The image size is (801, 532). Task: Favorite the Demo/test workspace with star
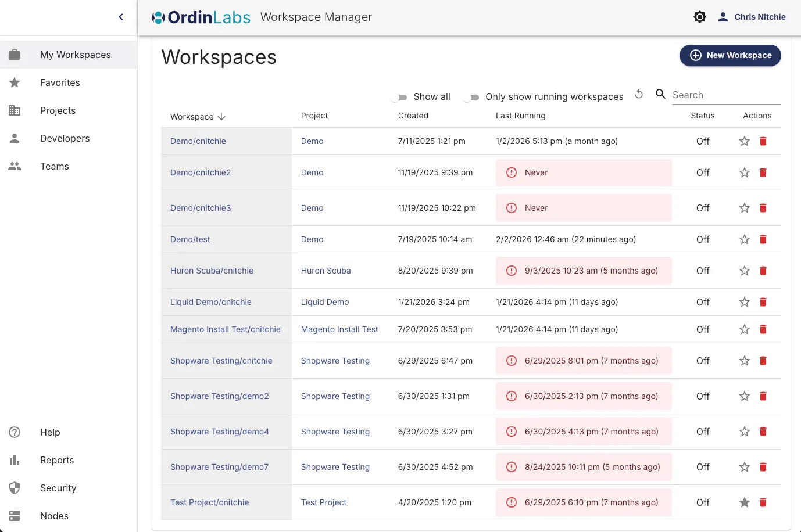pos(745,239)
